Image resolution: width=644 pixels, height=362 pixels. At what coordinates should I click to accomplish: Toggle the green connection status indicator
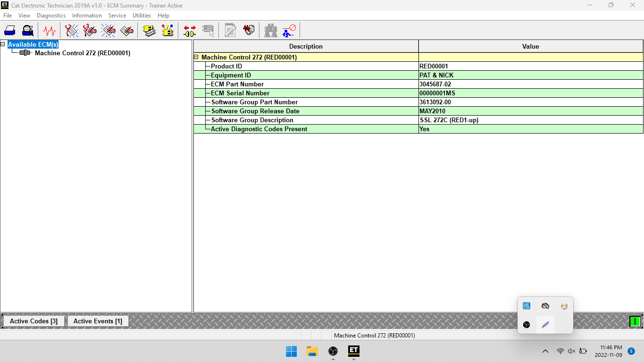[635, 321]
